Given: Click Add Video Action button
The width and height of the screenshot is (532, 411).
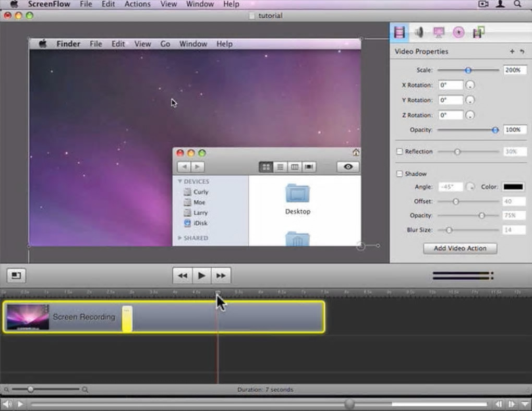Looking at the screenshot, I should pos(460,248).
